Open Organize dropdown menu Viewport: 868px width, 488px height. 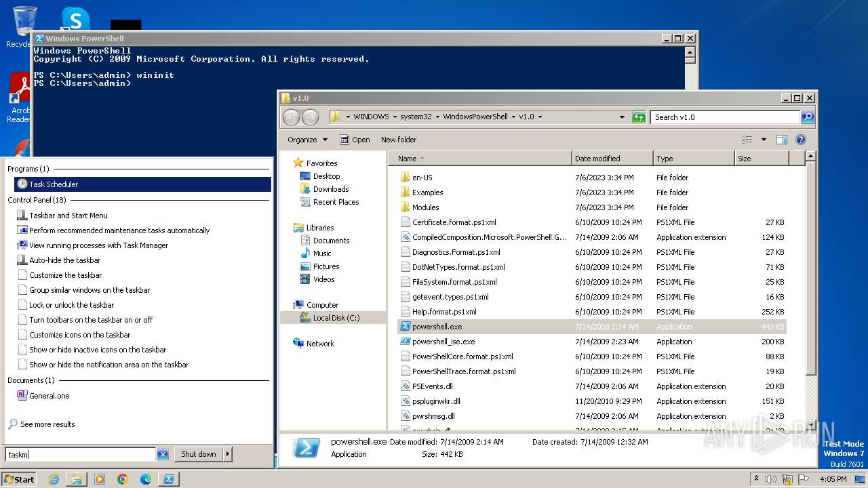coord(307,140)
